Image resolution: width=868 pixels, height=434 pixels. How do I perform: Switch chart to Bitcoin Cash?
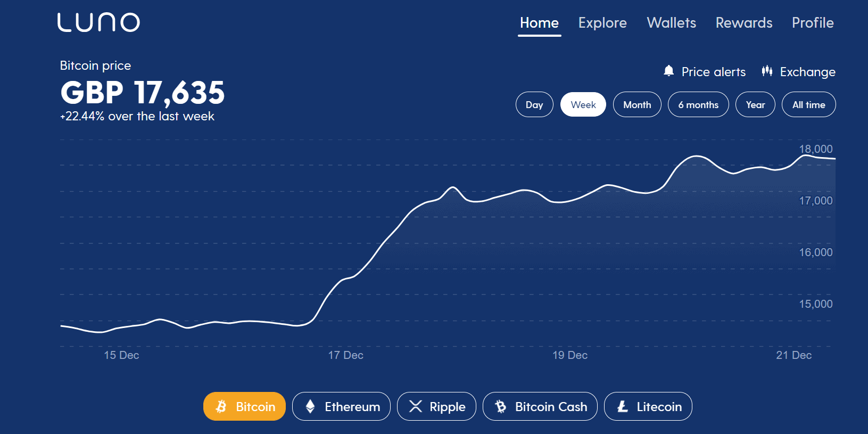[x=540, y=406]
